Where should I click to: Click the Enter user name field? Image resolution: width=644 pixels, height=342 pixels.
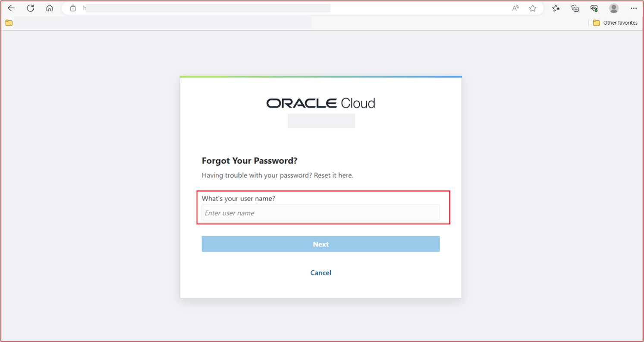(320, 212)
